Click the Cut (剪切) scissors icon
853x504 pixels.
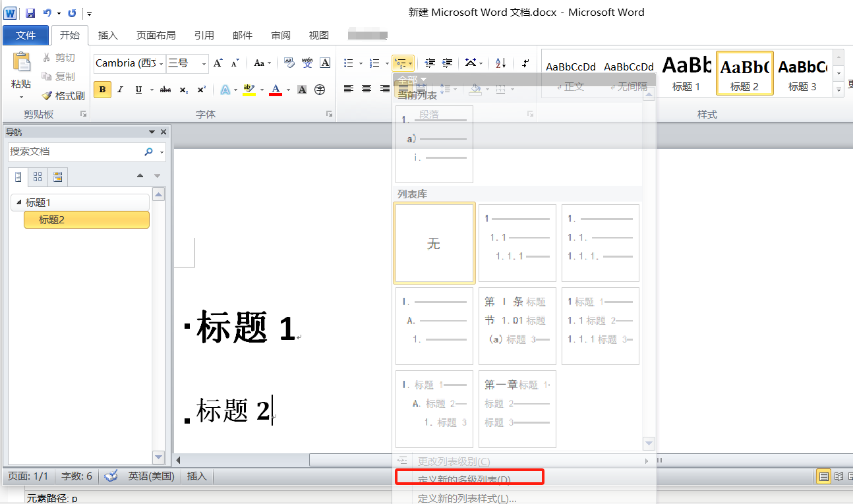coord(47,58)
